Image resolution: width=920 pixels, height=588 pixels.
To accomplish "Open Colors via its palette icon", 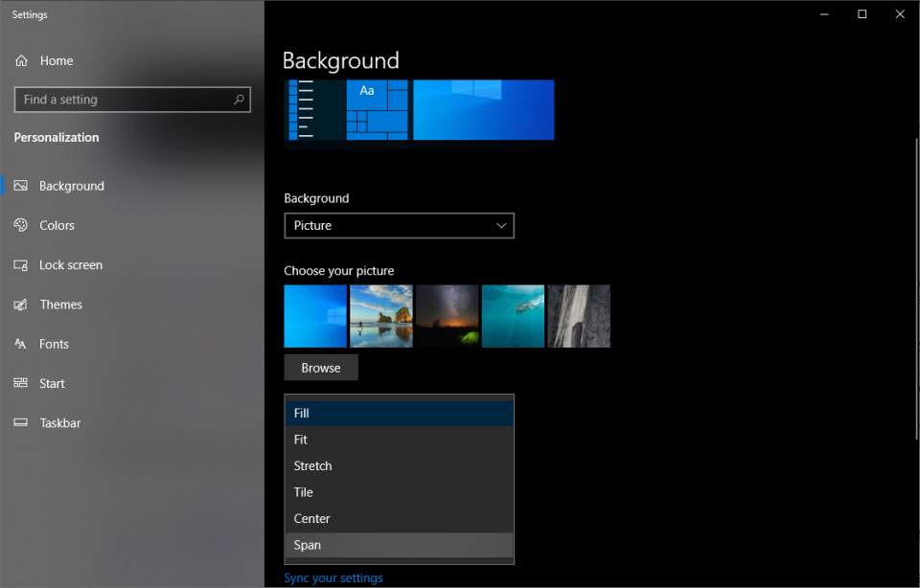I will click(x=21, y=225).
